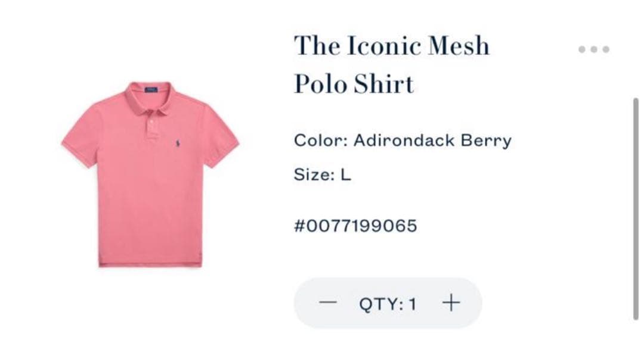This screenshot has height=346, width=644.
Task: Click the pony logo on the shirt
Action: coord(178,143)
